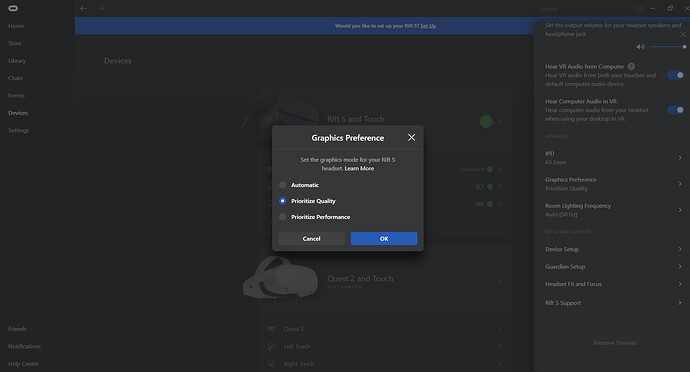Expand the Rift S and Touch device

click(x=500, y=121)
